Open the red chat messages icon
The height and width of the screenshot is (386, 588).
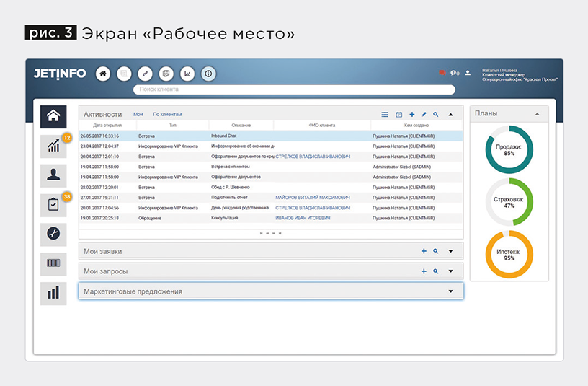[x=442, y=73]
